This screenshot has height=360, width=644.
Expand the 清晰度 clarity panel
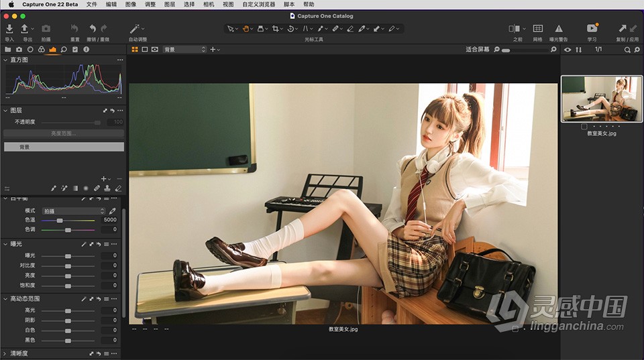(5, 353)
